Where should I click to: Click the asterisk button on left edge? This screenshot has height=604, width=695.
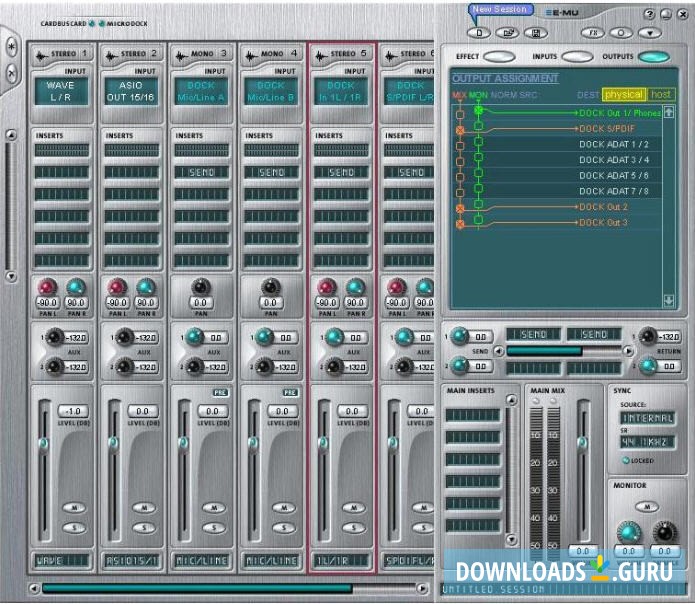11,47
